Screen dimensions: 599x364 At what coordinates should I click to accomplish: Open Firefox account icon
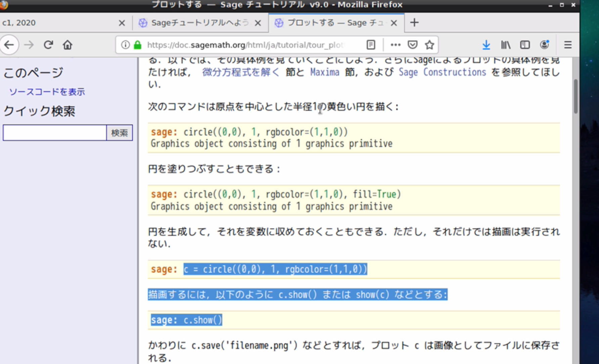coord(544,45)
